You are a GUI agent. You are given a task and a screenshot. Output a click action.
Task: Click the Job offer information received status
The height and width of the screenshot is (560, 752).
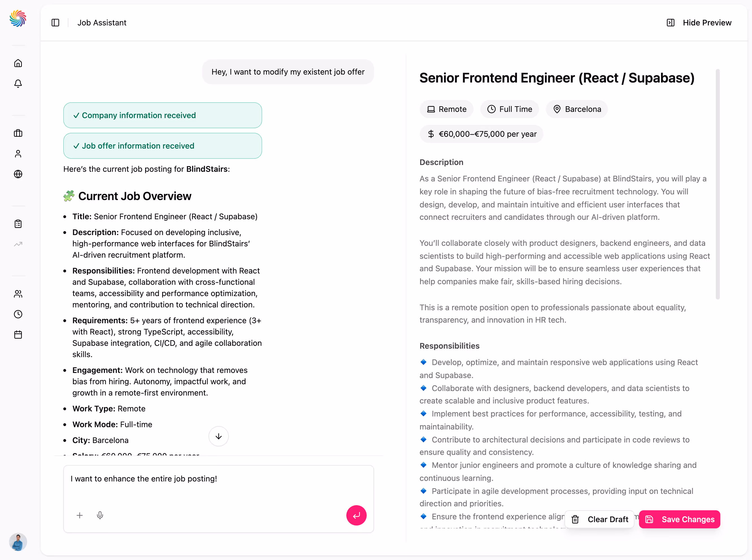click(163, 146)
